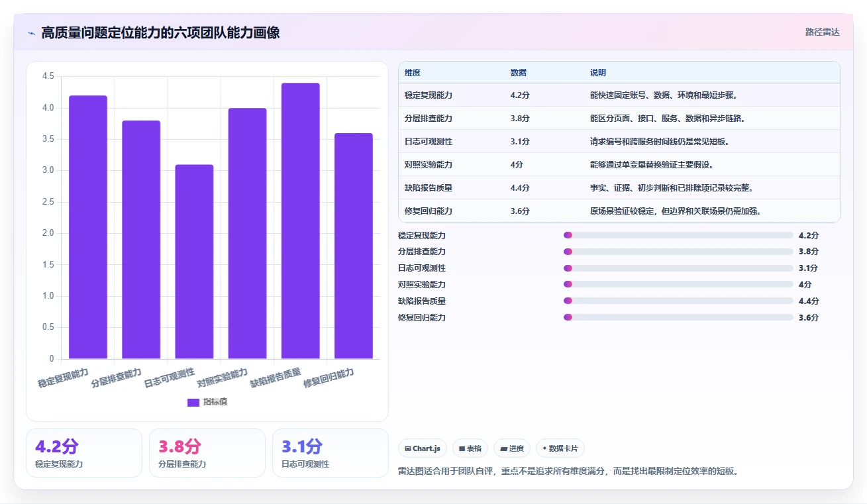Click the 缺陷报告质量 progress bar

tap(678, 301)
